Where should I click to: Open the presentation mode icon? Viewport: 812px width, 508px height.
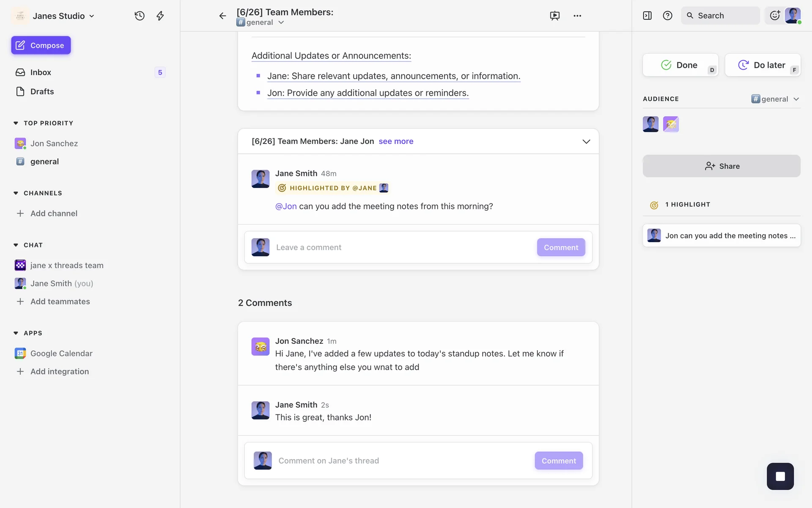pos(554,16)
